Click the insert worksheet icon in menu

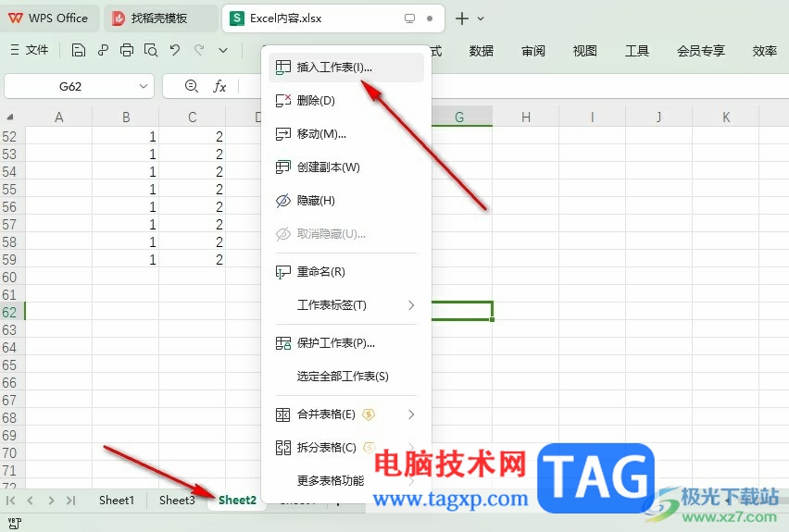pyautogui.click(x=283, y=68)
